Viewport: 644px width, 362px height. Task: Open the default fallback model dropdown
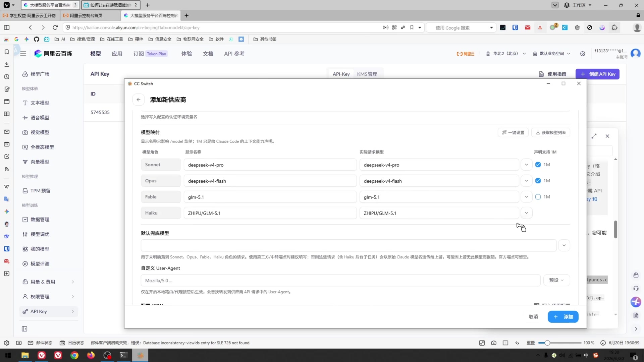point(564,245)
